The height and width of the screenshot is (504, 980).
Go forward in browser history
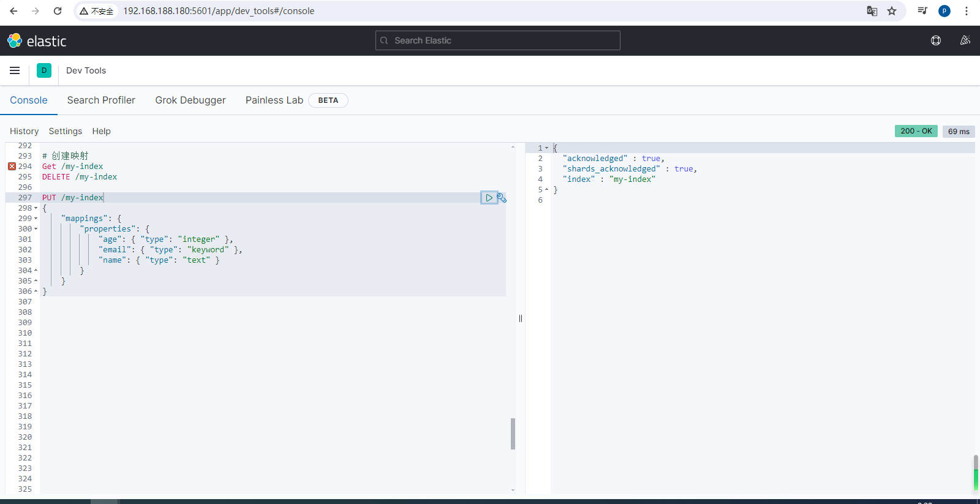[x=36, y=11]
